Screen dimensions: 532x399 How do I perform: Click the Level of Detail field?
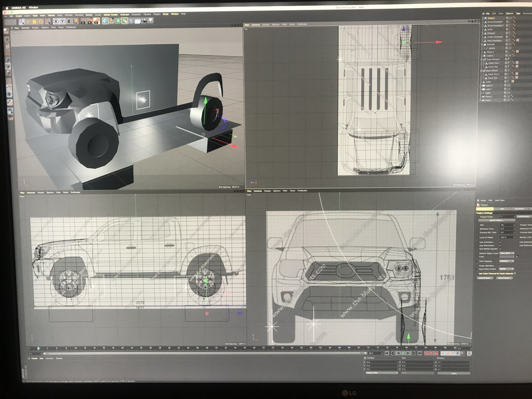(507, 237)
